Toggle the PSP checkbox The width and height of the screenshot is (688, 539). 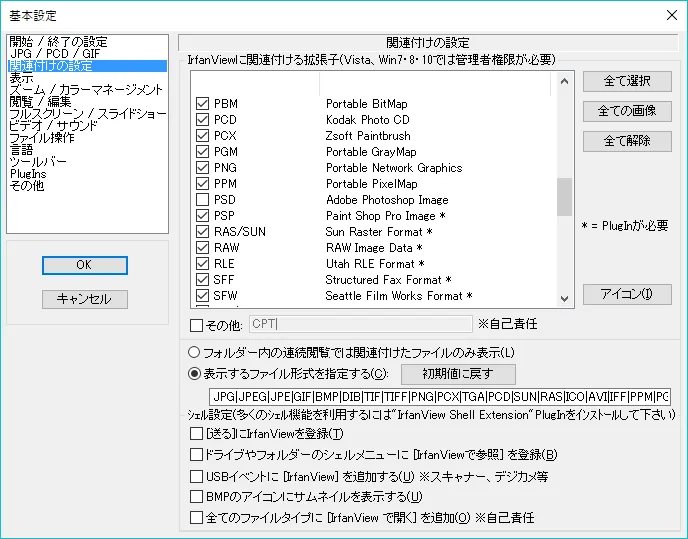(202, 216)
